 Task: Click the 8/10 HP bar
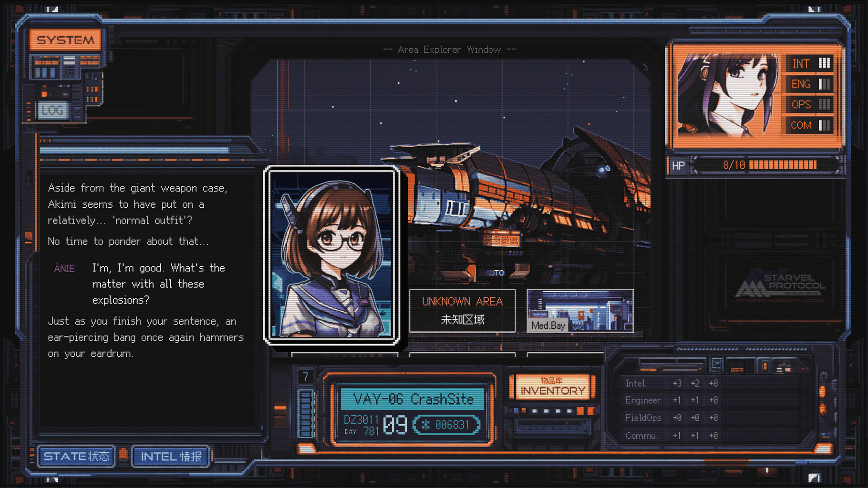click(766, 165)
